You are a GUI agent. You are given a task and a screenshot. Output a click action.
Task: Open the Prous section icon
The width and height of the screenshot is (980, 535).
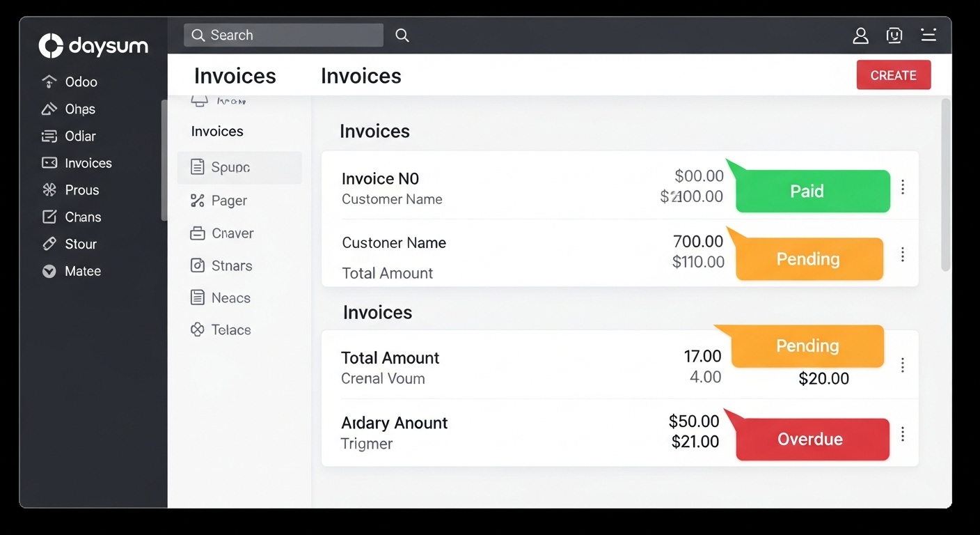pos(49,189)
